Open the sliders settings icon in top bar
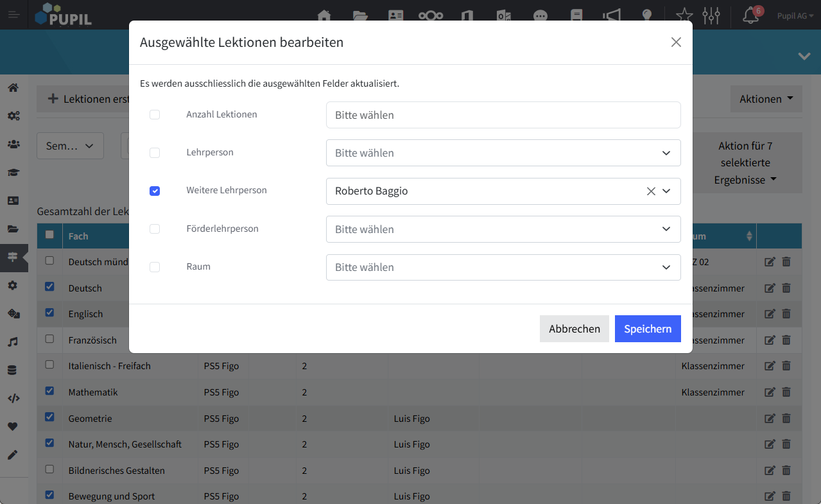Viewport: 821px width, 504px height. (x=711, y=15)
